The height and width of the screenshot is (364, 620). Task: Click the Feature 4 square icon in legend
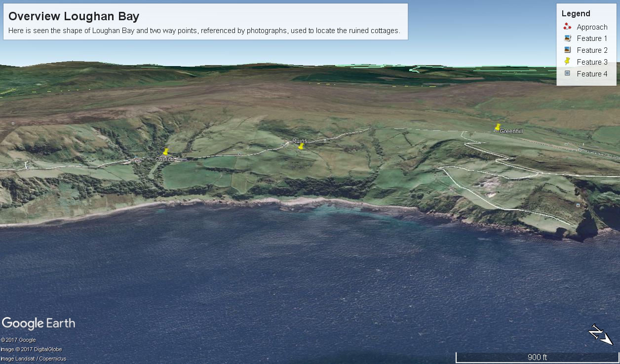pyautogui.click(x=567, y=73)
